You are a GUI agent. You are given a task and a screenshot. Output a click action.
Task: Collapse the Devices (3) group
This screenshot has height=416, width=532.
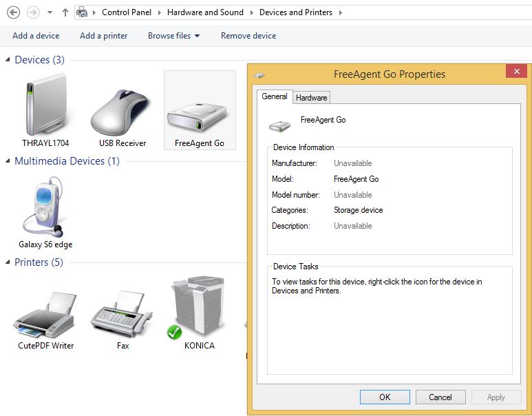click(x=8, y=60)
